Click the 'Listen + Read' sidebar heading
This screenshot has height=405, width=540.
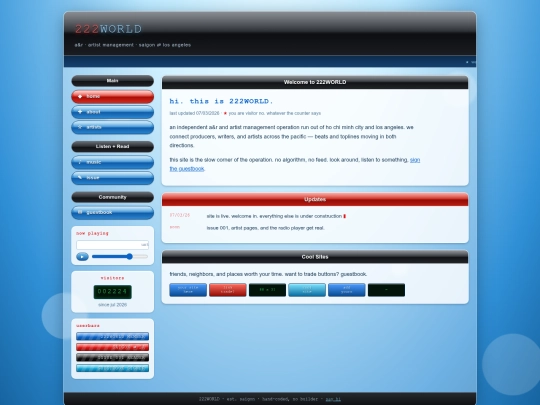coord(113,147)
